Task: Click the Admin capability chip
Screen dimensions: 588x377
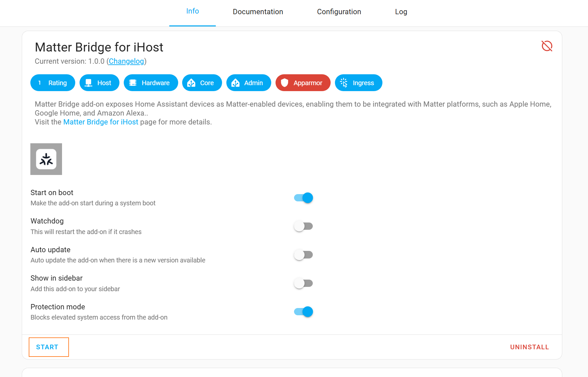Action: tap(249, 83)
